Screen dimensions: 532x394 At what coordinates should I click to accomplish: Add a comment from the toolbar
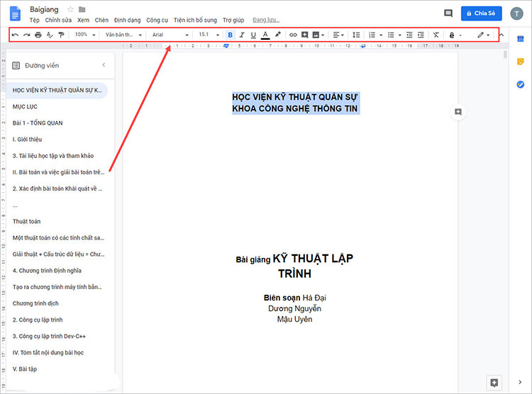[305, 35]
